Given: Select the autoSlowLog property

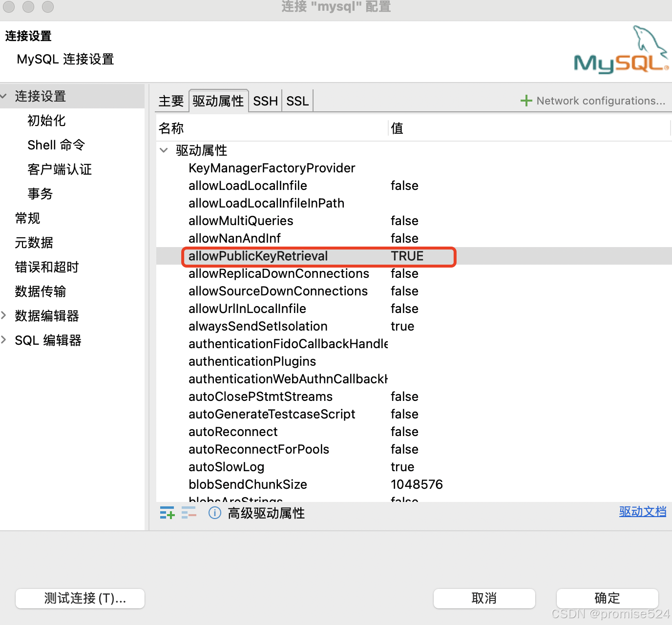Looking at the screenshot, I should click(x=226, y=467).
